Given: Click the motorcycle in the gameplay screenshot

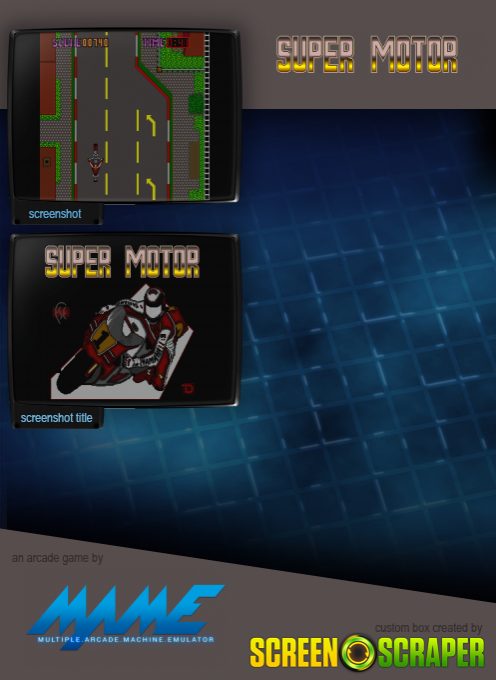Looking at the screenshot, I should click(95, 162).
